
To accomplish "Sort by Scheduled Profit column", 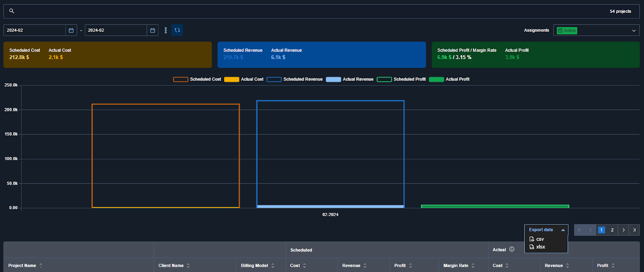I will click(411, 266).
